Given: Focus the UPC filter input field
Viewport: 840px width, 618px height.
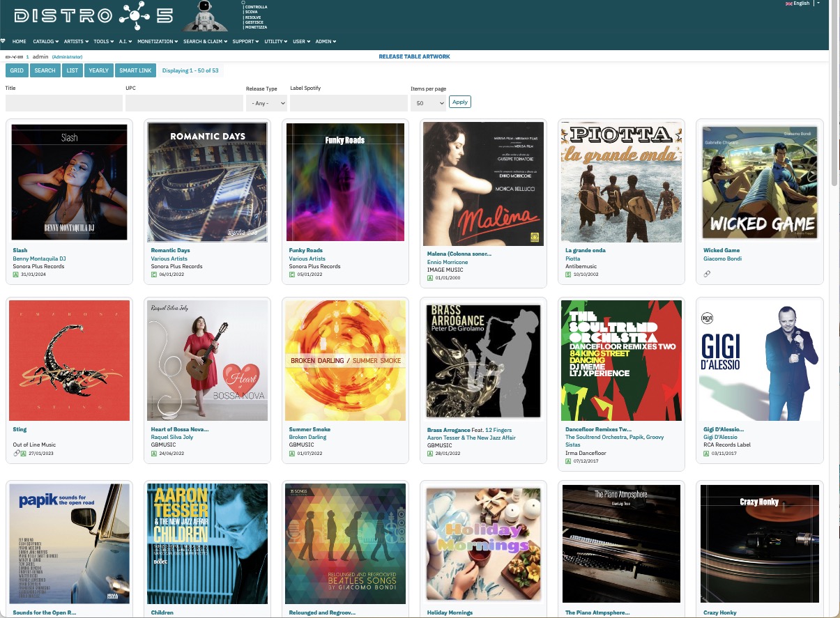Looking at the screenshot, I should coord(184,103).
